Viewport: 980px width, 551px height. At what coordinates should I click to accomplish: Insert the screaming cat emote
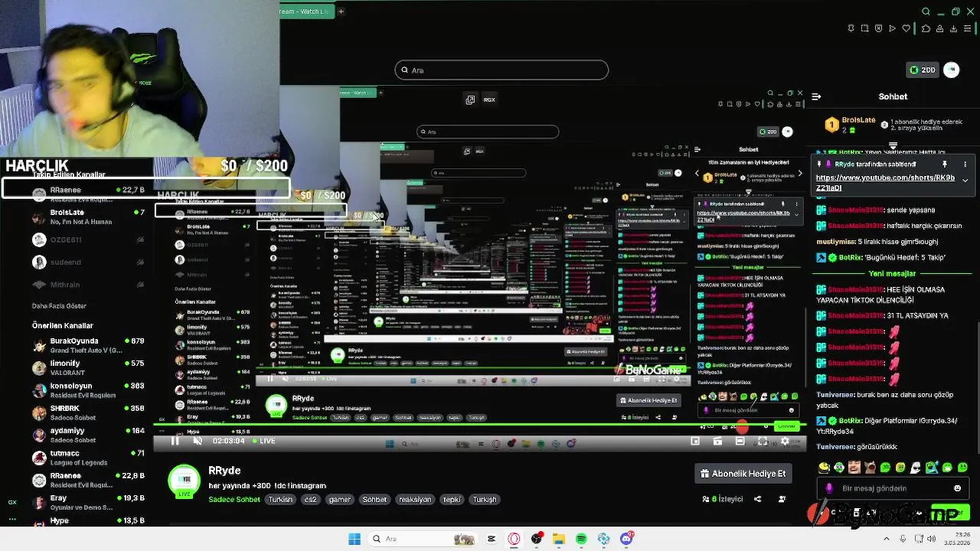point(871,468)
